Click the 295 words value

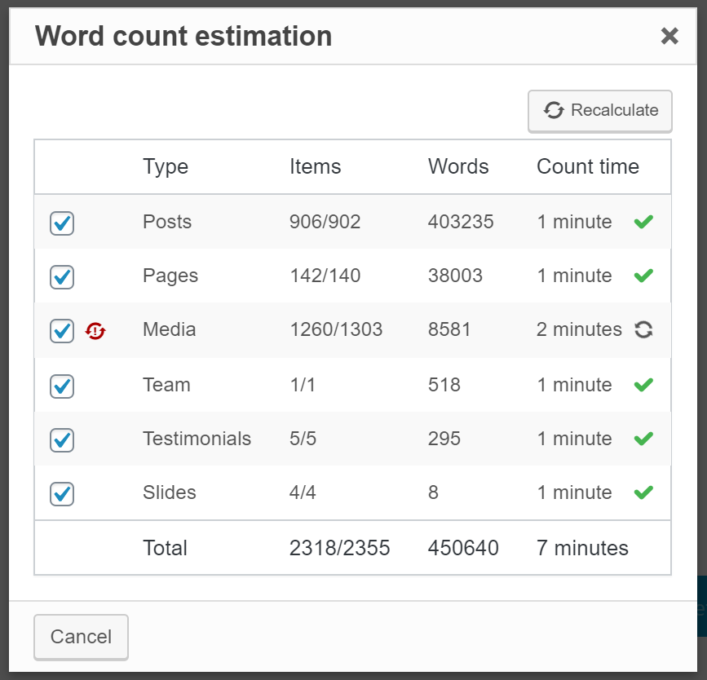coord(444,439)
